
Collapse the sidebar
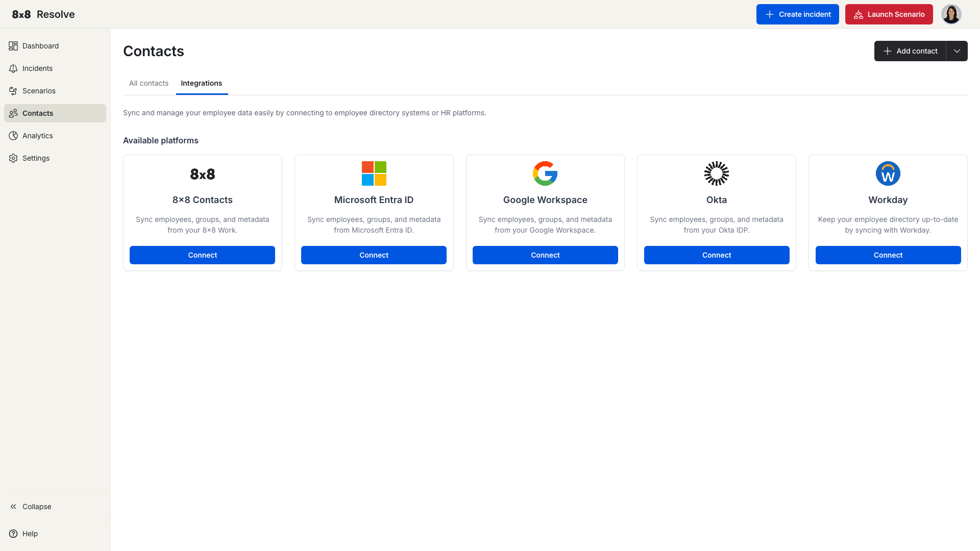click(55, 507)
